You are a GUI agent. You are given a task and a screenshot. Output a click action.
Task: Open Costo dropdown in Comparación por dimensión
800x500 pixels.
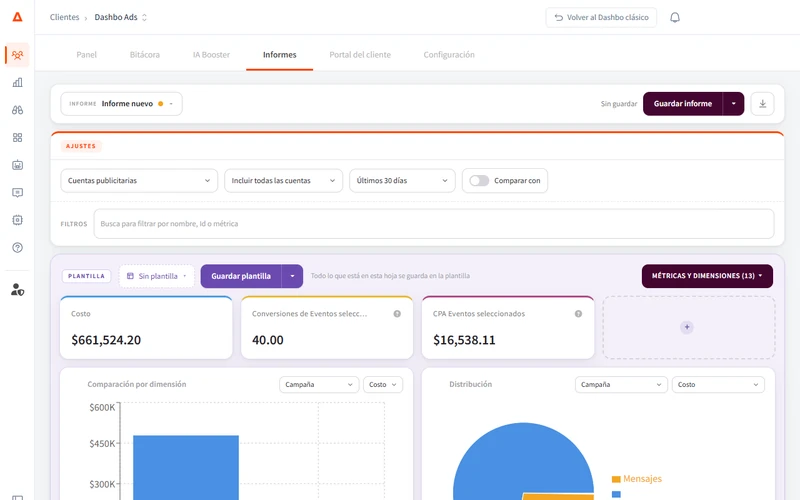tap(383, 385)
